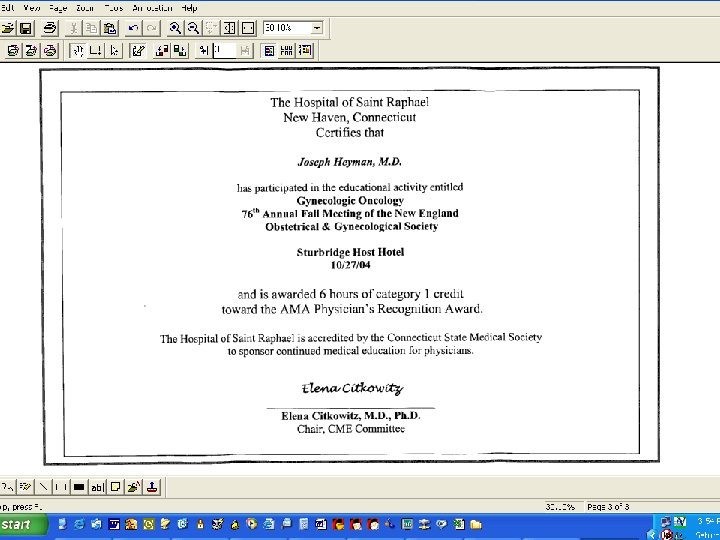
Task: Select the Attach-a-Note annotation tool
Action: 115,487
